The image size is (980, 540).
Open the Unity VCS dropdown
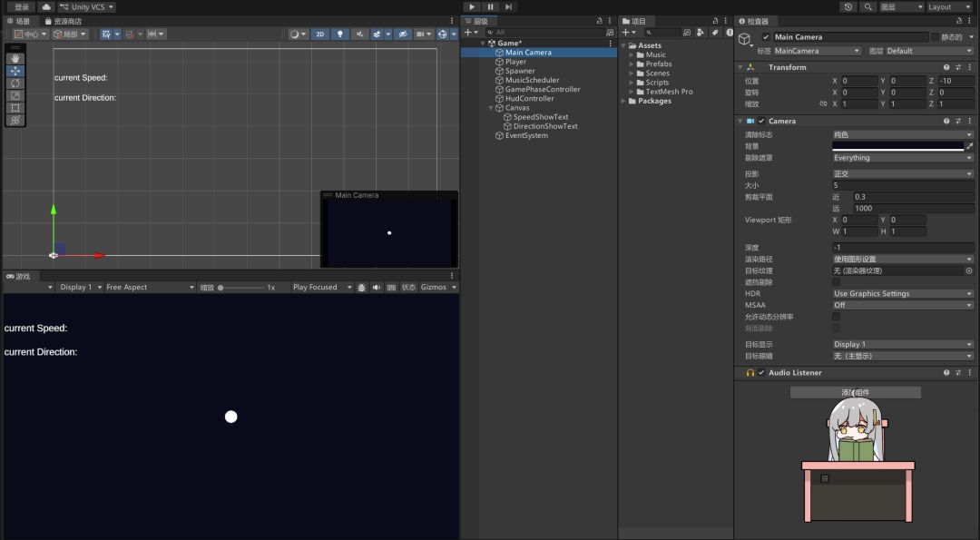[87, 7]
